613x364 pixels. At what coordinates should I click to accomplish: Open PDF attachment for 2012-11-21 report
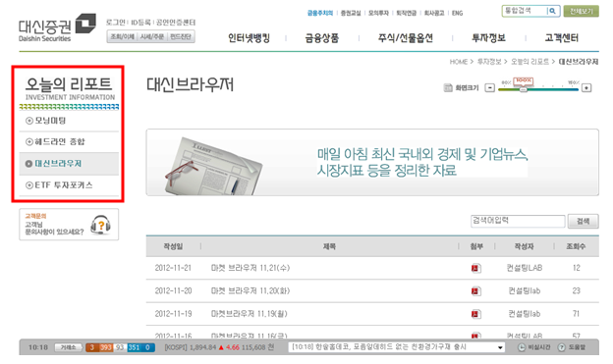click(475, 268)
